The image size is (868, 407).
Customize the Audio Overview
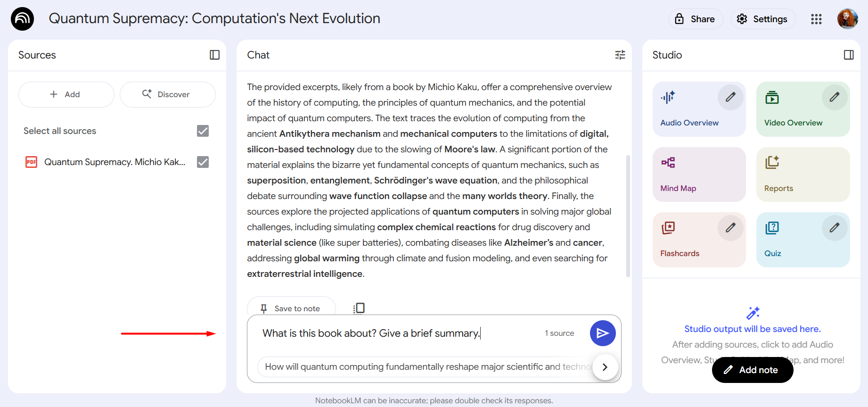[730, 97]
